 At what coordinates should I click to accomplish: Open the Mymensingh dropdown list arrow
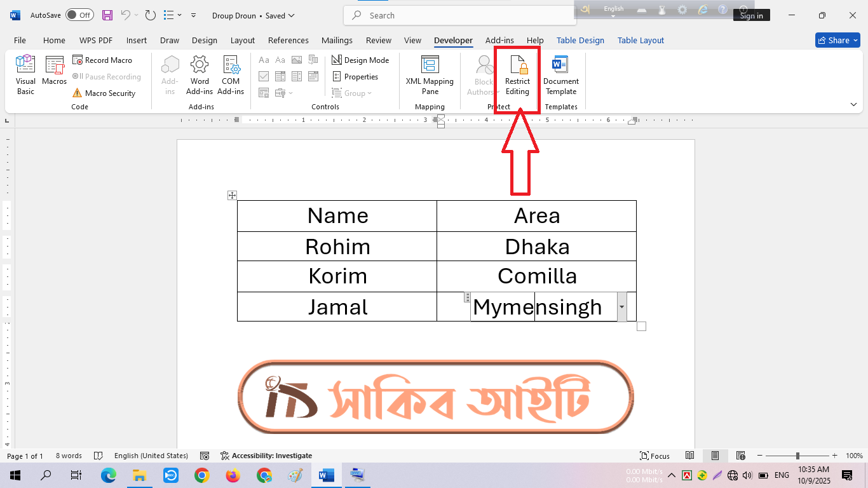[621, 307]
